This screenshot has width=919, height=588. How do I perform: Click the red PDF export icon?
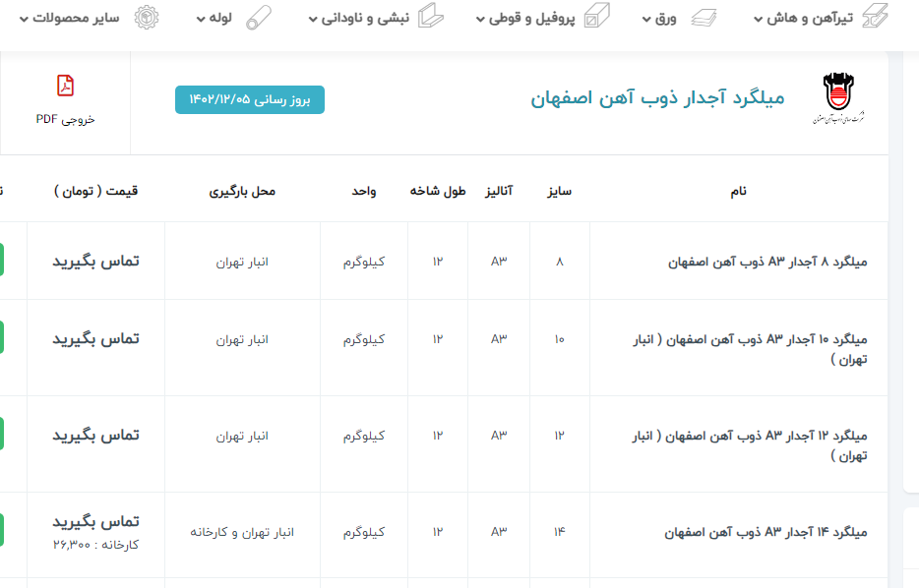(65, 87)
